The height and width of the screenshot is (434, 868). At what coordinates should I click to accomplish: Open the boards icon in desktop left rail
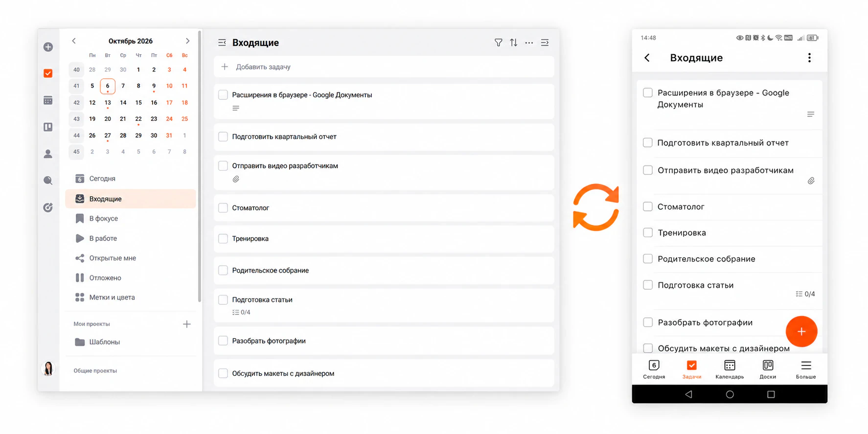(48, 127)
